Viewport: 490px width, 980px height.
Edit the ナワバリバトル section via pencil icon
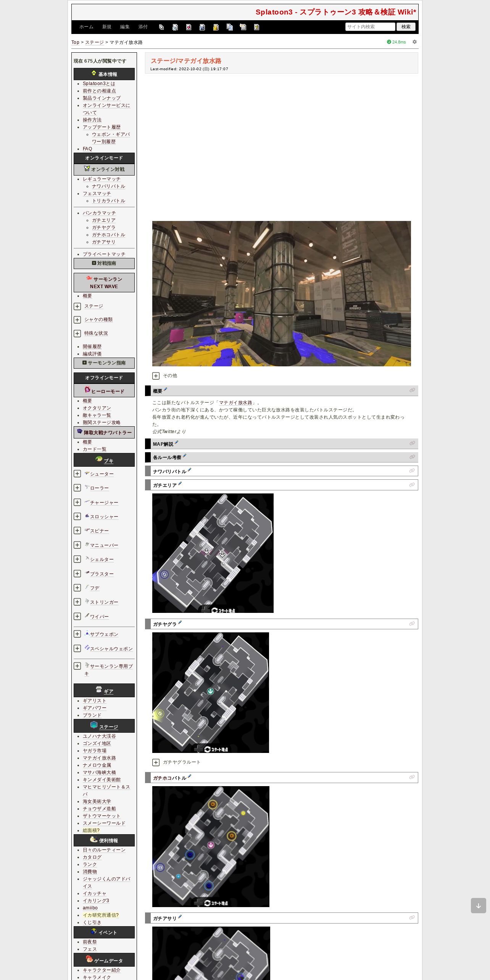[x=189, y=470]
